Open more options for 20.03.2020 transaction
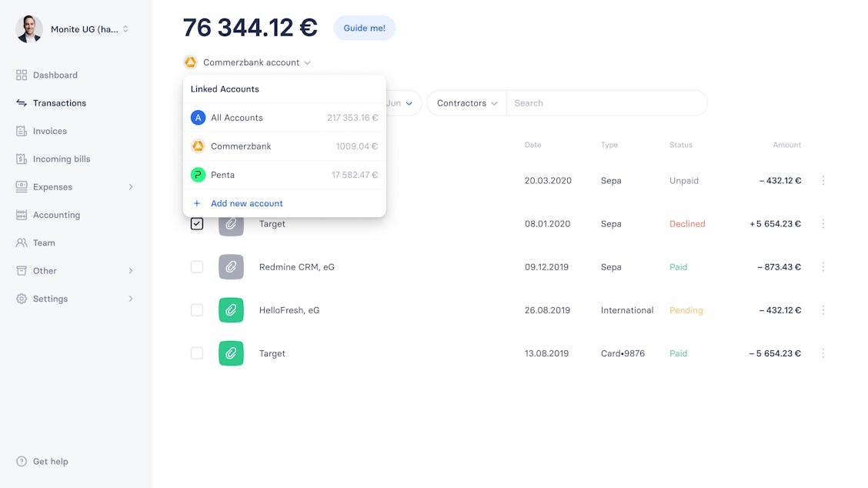Image resolution: width=868 pixels, height=488 pixels. coord(823,181)
